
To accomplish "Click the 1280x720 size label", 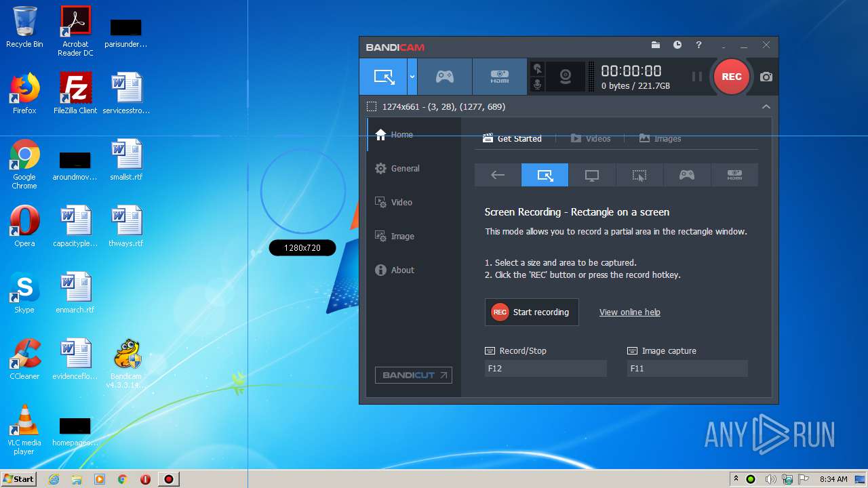I will 302,248.
